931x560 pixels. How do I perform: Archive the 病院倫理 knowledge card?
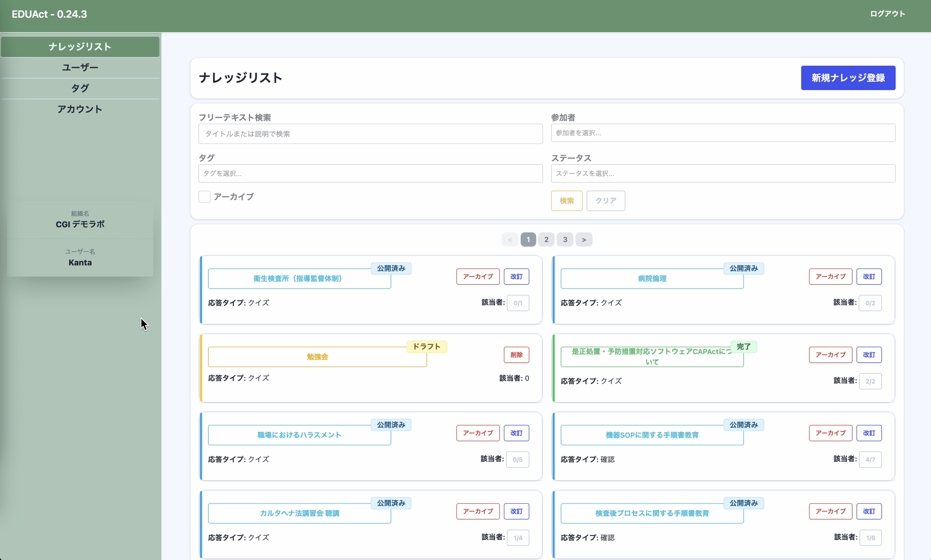coord(830,277)
